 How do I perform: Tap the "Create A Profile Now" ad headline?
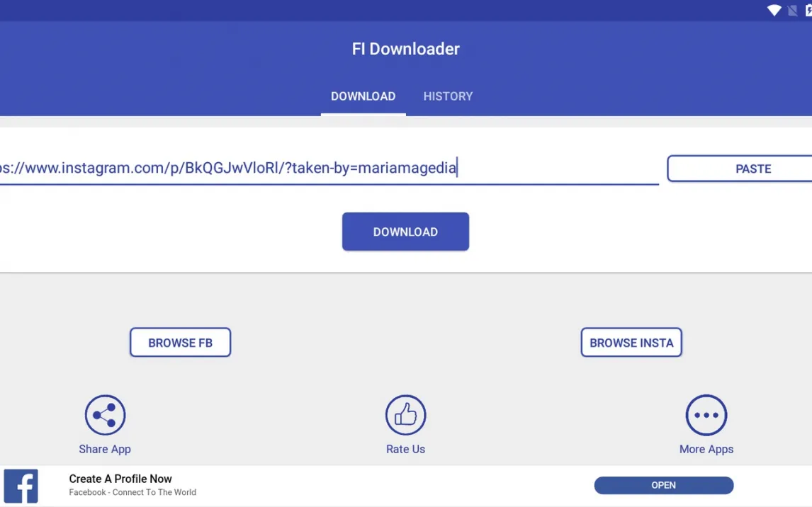point(120,479)
